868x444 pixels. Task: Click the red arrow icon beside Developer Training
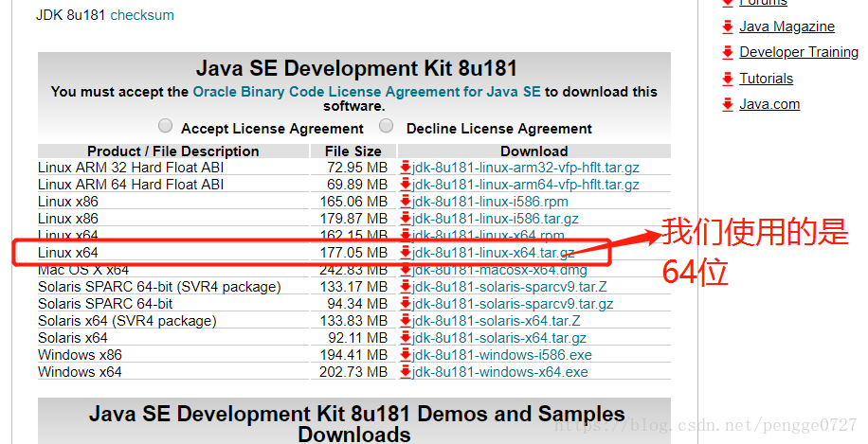(x=728, y=52)
